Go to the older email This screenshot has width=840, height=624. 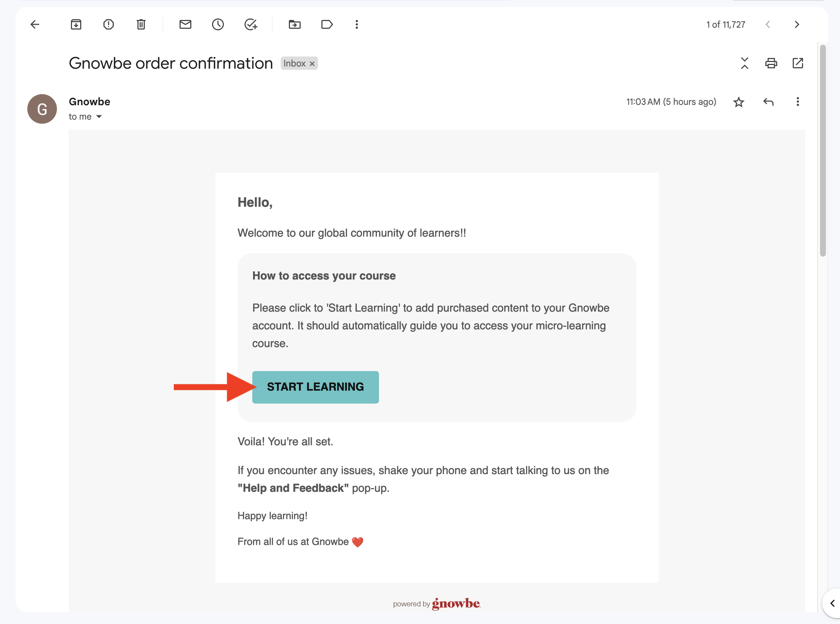coord(797,24)
